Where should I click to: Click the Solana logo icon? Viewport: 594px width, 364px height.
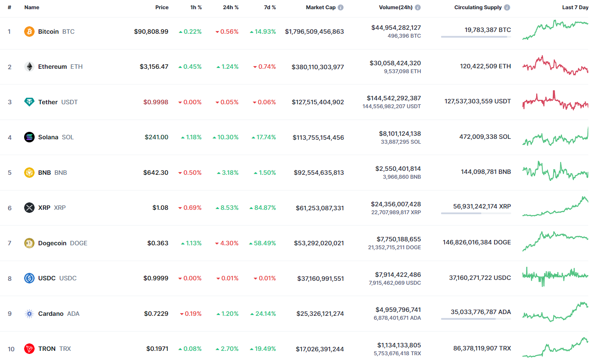tap(29, 137)
